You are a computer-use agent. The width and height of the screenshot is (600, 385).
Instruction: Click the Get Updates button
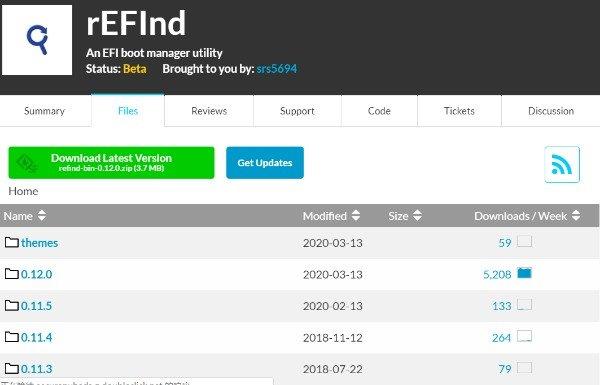tap(265, 163)
